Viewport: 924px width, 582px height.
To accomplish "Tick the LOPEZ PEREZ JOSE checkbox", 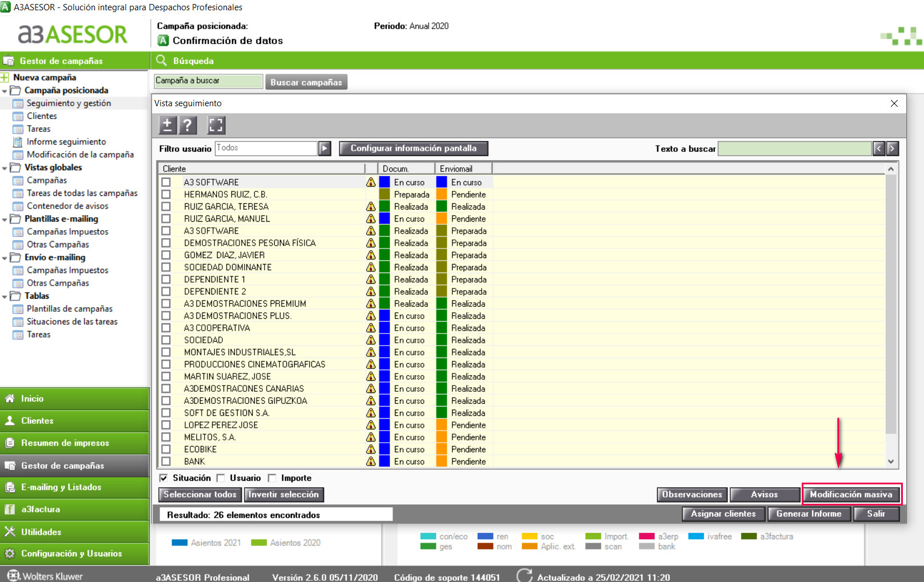I will [x=166, y=425].
